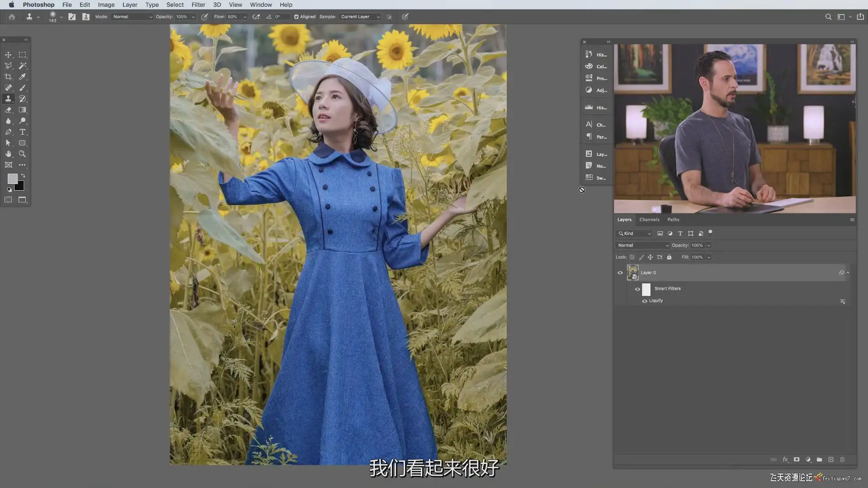Viewport: 868px width, 488px height.
Task: Select the Gradient tool
Action: click(x=22, y=110)
